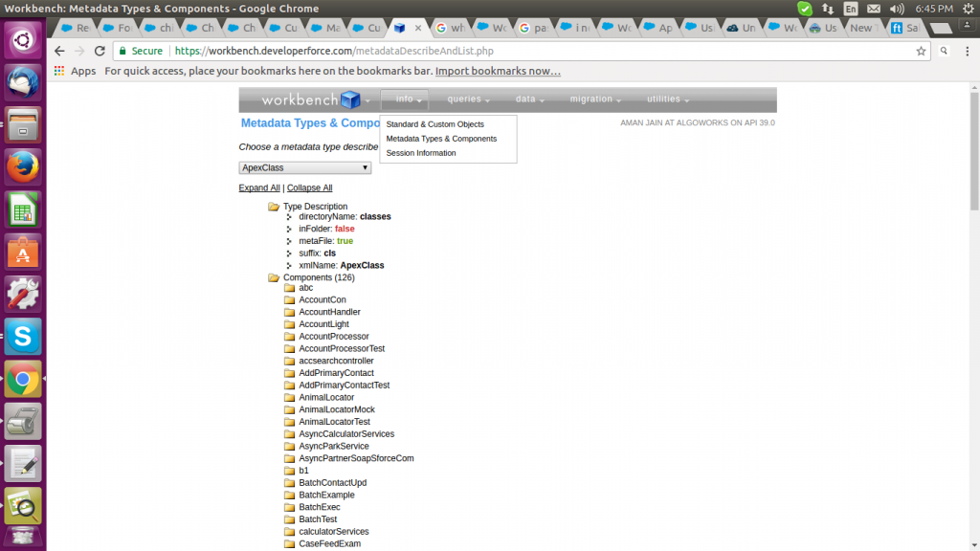Open sound volume indicator

(897, 9)
